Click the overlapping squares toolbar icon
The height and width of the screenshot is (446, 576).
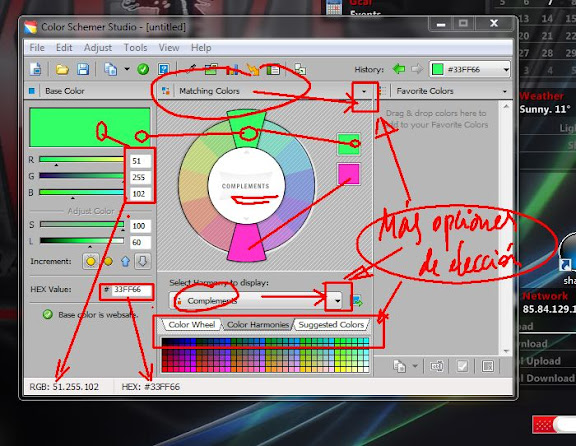coord(300,69)
